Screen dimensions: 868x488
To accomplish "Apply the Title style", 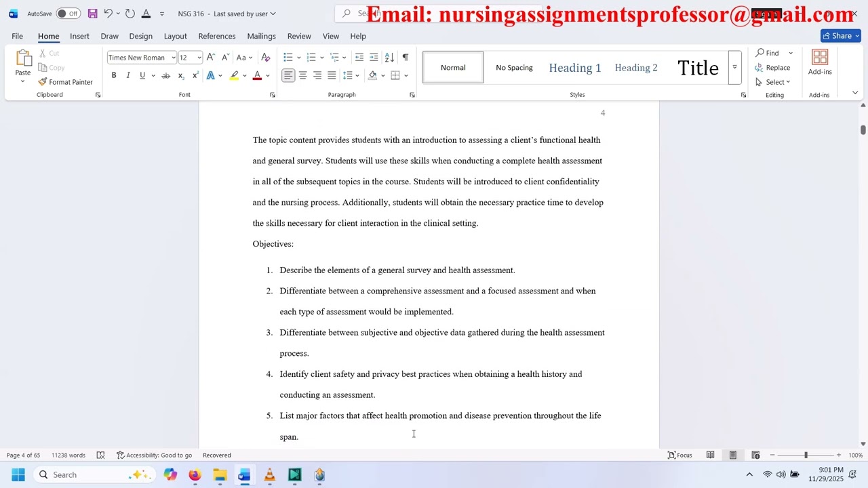I will coord(698,68).
